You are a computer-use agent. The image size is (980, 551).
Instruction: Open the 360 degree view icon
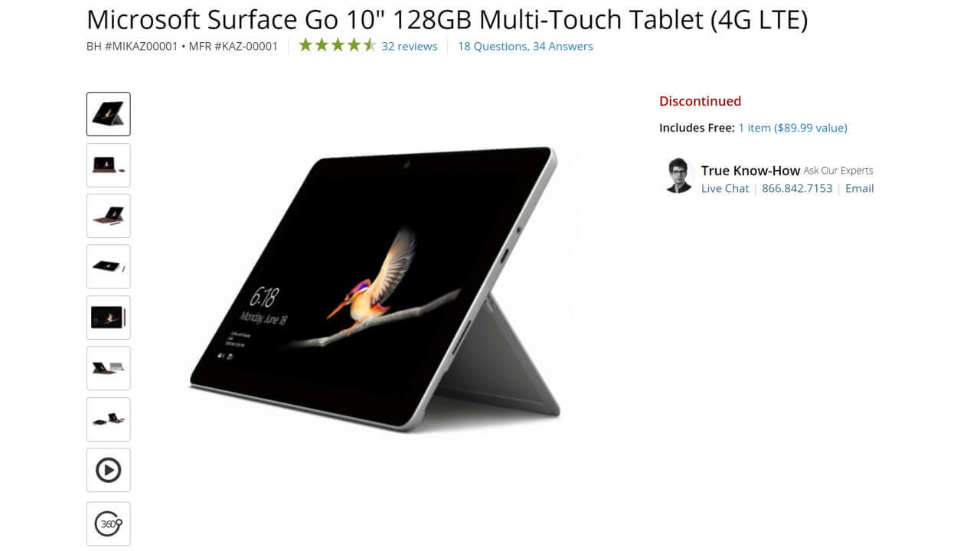click(108, 523)
